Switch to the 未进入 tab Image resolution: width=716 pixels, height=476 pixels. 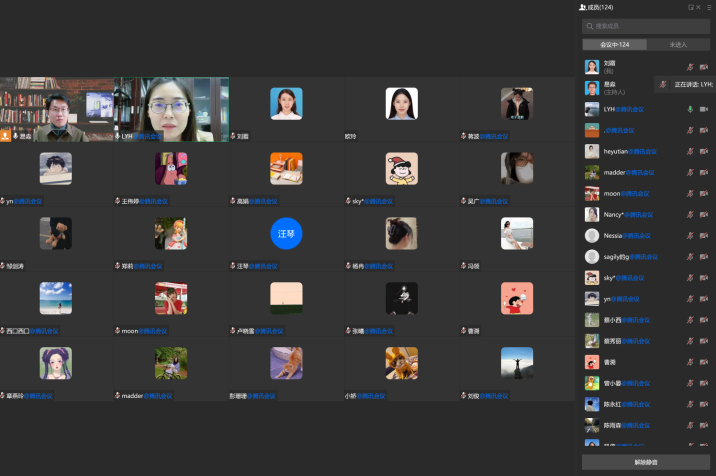tap(678, 45)
